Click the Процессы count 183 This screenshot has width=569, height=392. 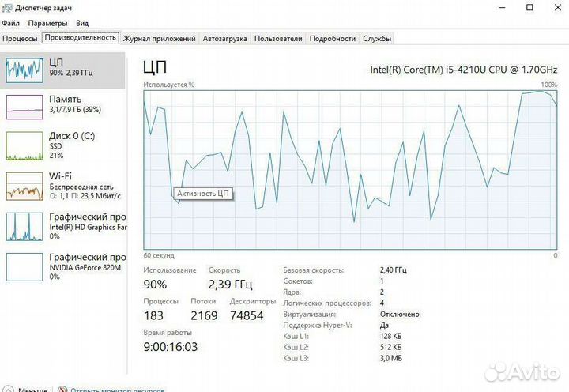153,315
